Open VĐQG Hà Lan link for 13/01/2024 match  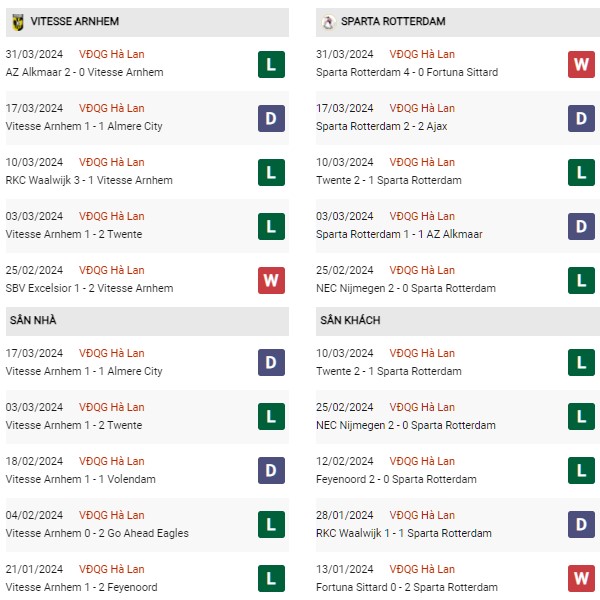pyautogui.click(x=422, y=569)
